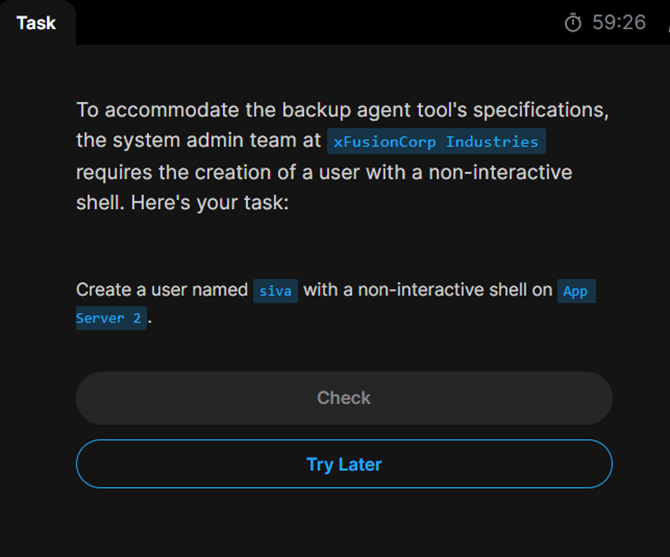This screenshot has height=557, width=670.
Task: Click the highlighted App label
Action: pos(576,291)
